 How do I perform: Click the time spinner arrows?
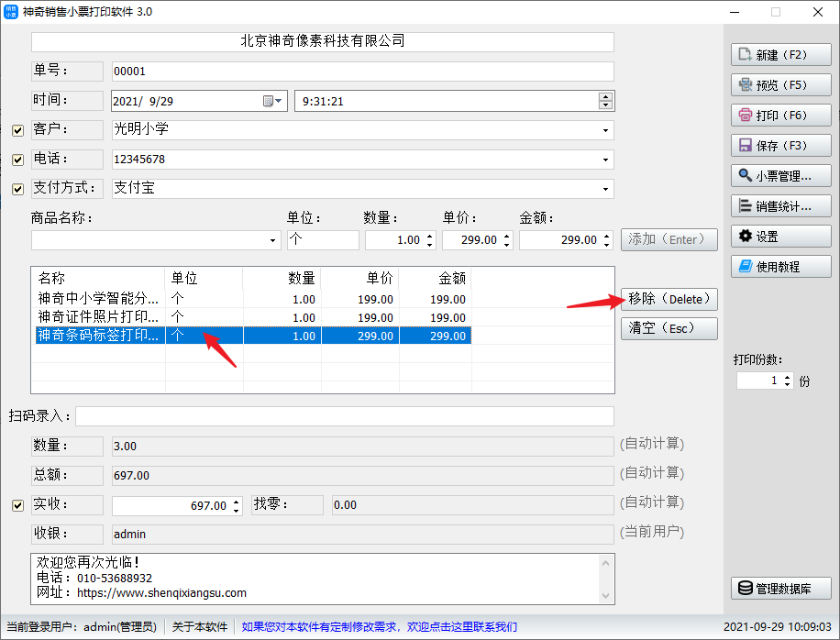coord(605,101)
